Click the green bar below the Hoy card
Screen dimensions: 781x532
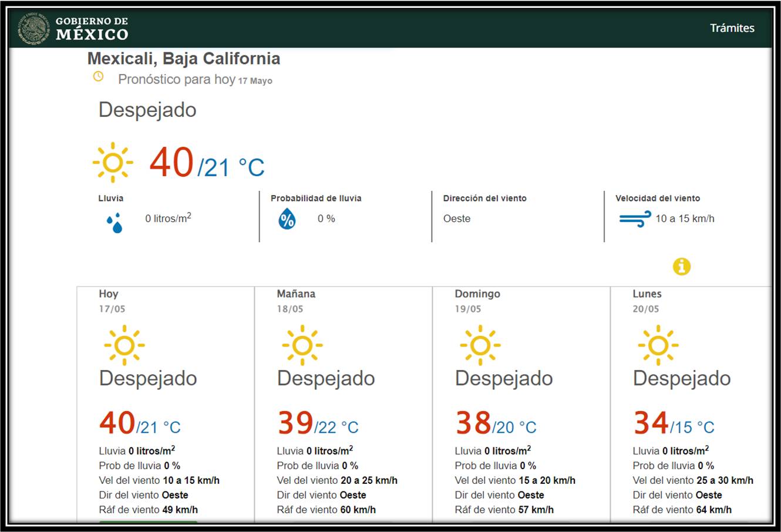point(148,520)
